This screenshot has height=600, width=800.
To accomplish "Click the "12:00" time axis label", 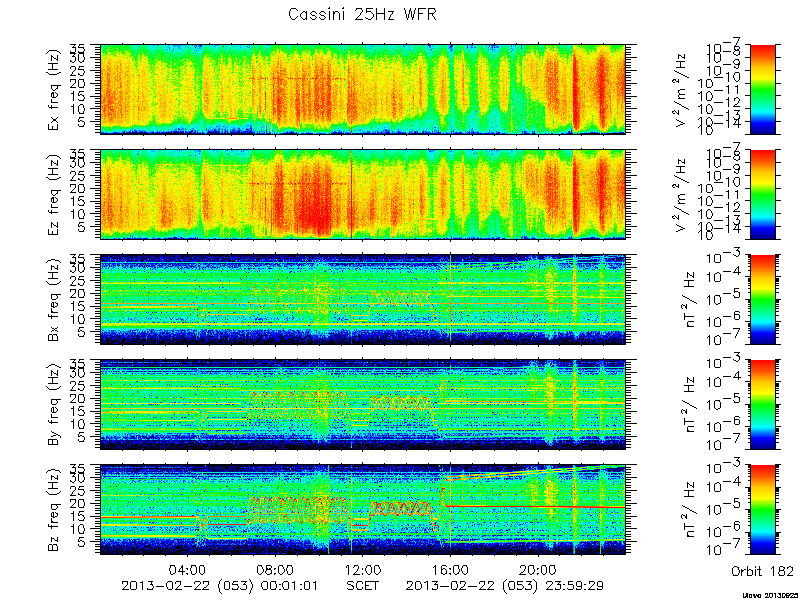I will pos(363,568).
